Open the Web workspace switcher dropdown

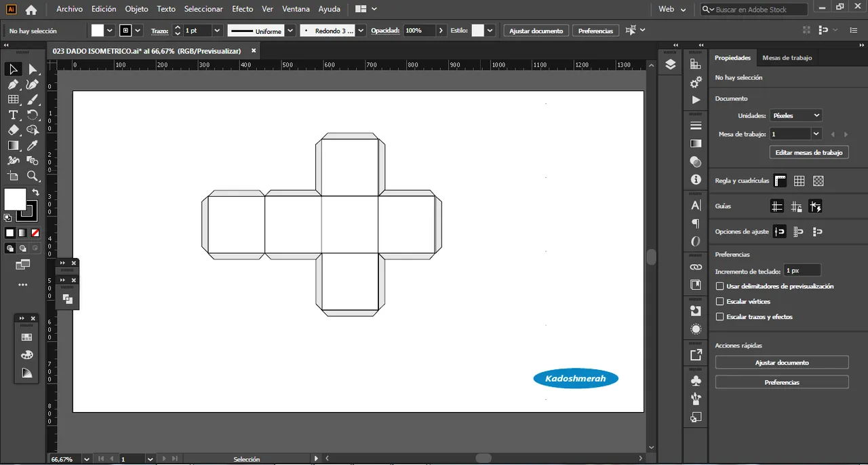tap(672, 10)
